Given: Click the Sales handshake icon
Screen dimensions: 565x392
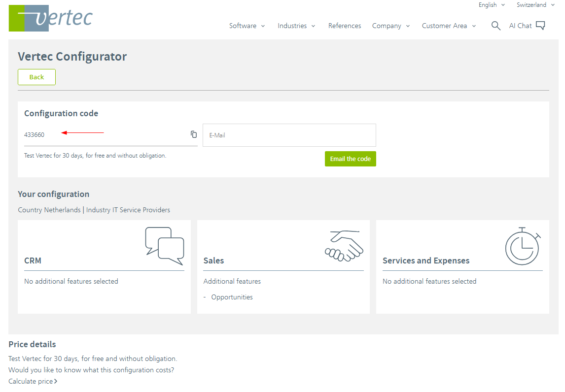Looking at the screenshot, I should [344, 246].
